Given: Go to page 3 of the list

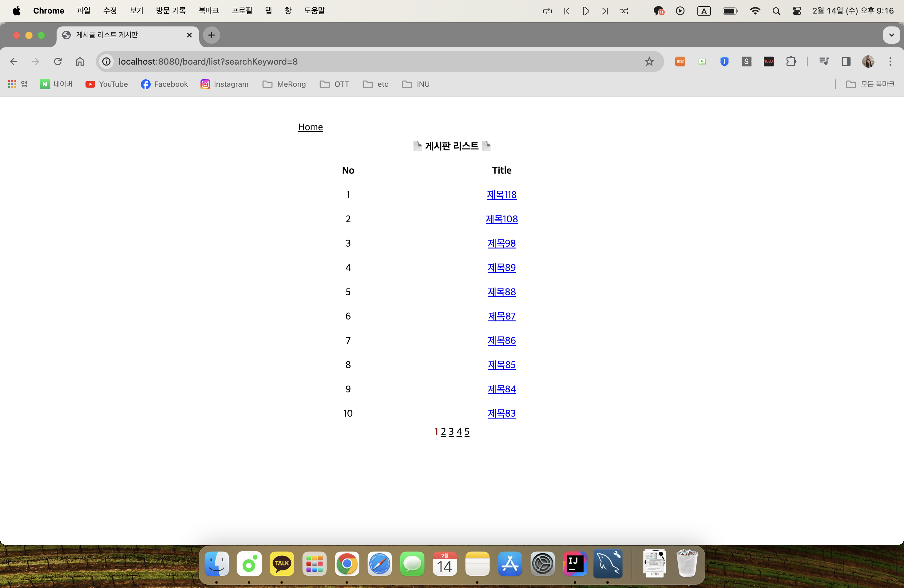Looking at the screenshot, I should [x=451, y=431].
